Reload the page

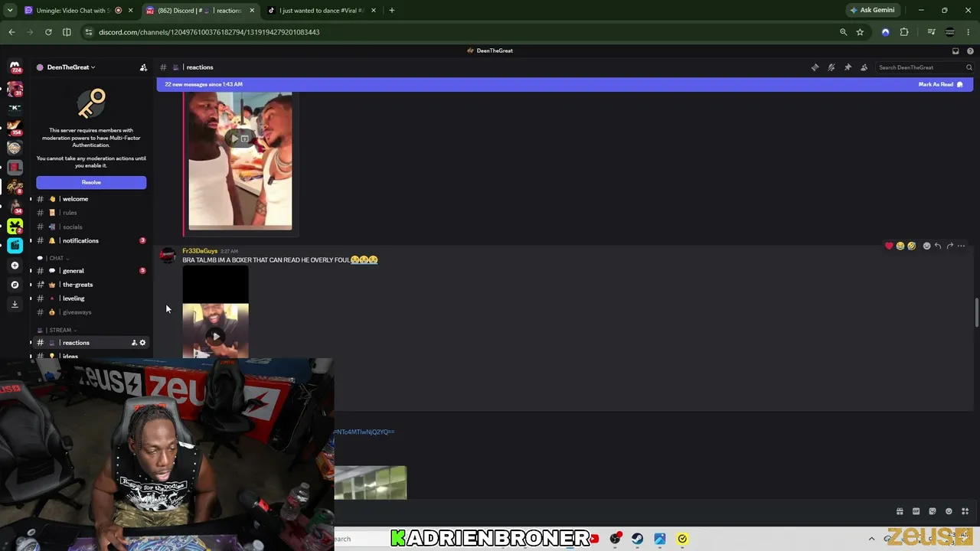(x=48, y=32)
